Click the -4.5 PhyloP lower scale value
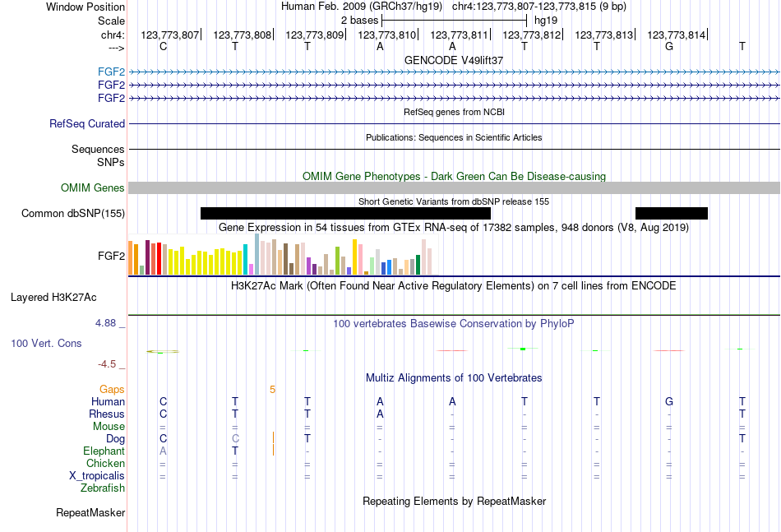The width and height of the screenshot is (781, 532). tap(107, 364)
